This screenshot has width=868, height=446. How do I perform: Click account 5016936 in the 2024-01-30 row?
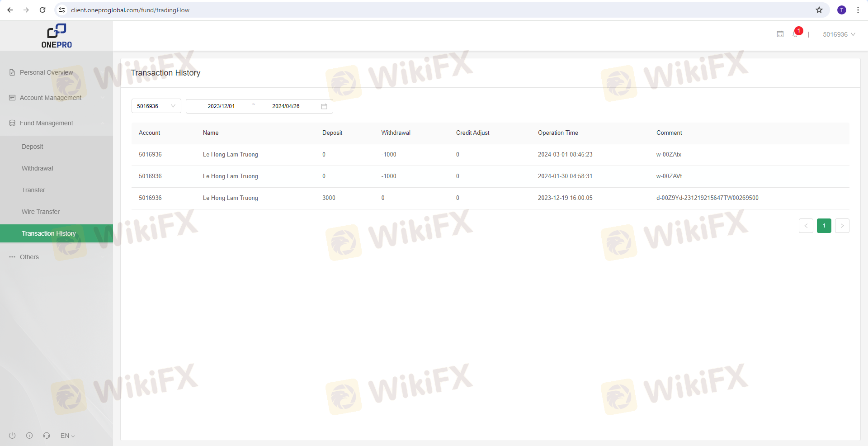point(150,176)
